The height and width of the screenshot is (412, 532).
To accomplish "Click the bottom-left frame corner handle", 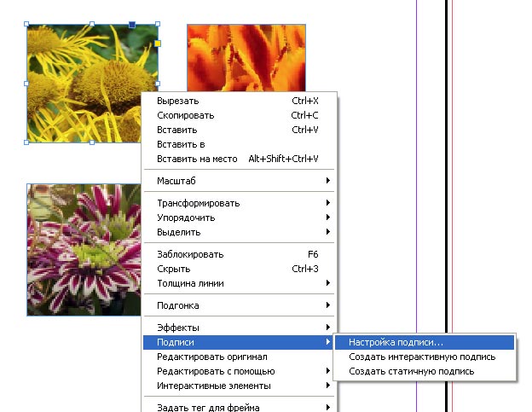I will pos(26,142).
